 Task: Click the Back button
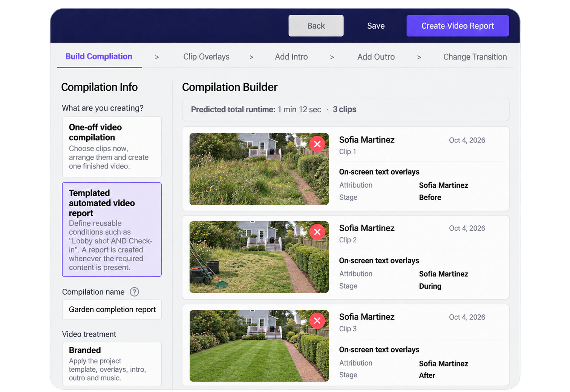pos(316,26)
